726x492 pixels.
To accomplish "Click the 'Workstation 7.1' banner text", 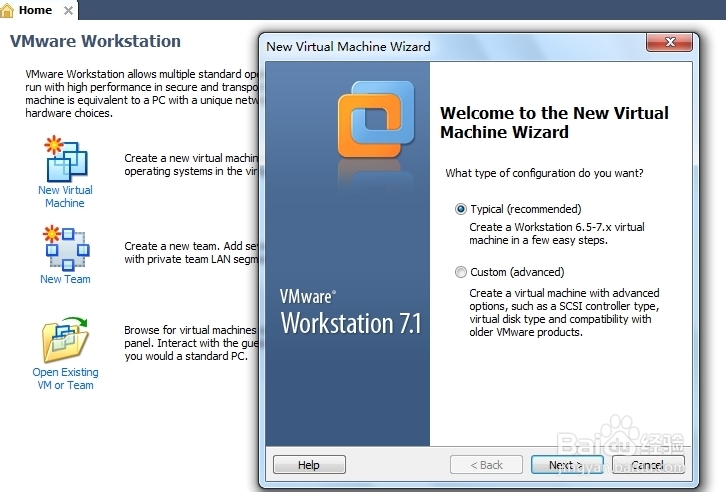I will [351, 323].
